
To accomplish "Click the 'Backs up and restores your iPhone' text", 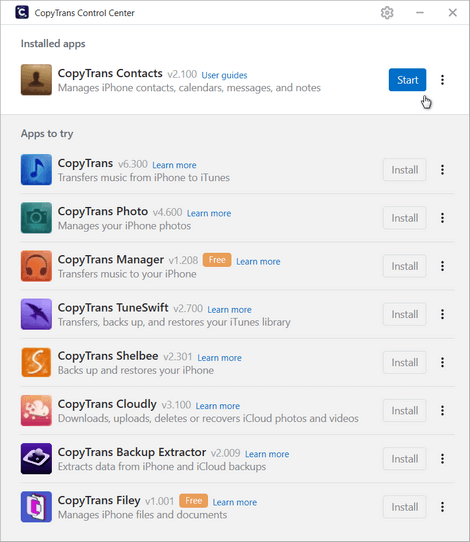I will [x=136, y=371].
